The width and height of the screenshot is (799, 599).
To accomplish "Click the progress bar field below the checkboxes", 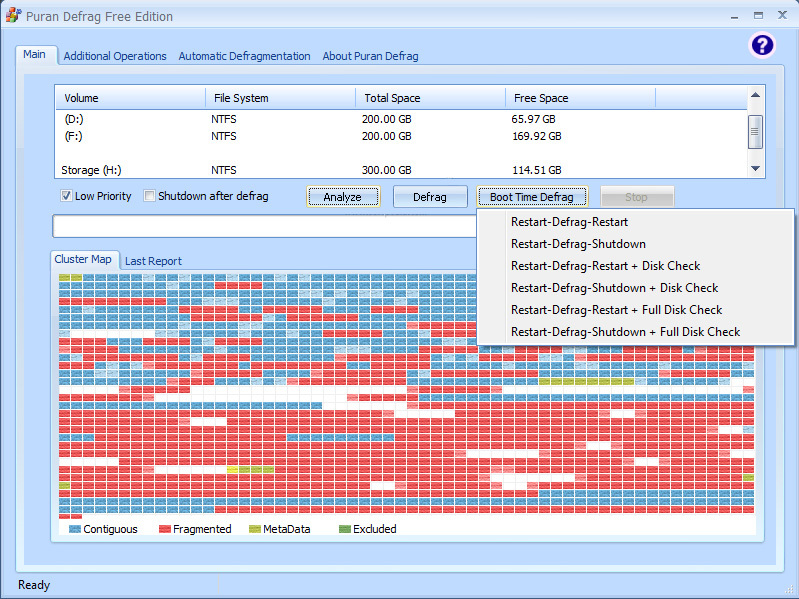I will (x=265, y=226).
